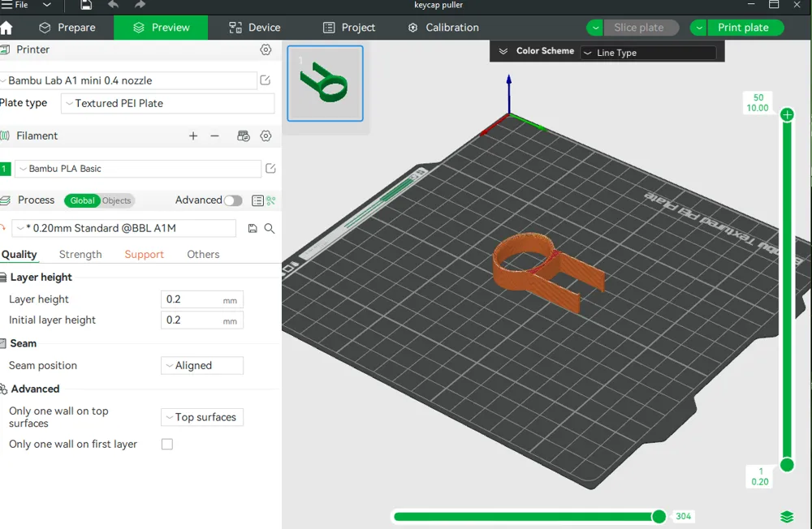This screenshot has height=529, width=812.
Task: Save the process preset icon
Action: click(x=253, y=228)
